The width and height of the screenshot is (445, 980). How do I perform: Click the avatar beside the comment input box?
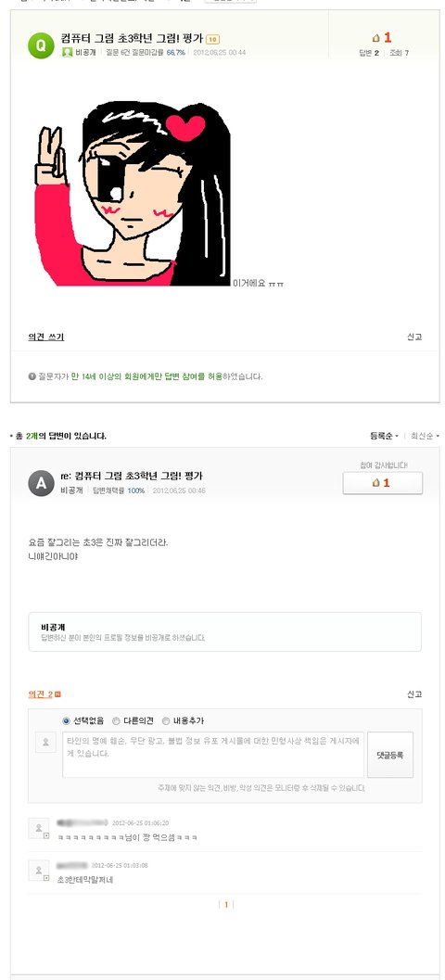(x=45, y=742)
